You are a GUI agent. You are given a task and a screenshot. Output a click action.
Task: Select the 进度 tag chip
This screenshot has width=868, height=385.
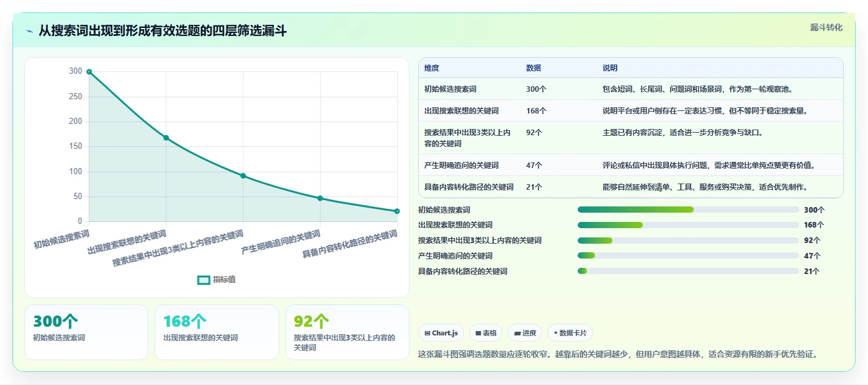coord(525,333)
